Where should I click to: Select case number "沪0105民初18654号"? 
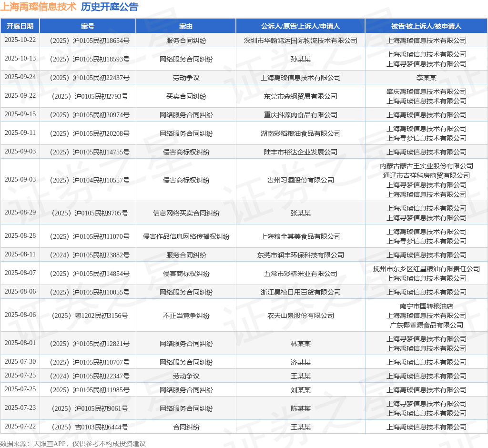pos(101,41)
